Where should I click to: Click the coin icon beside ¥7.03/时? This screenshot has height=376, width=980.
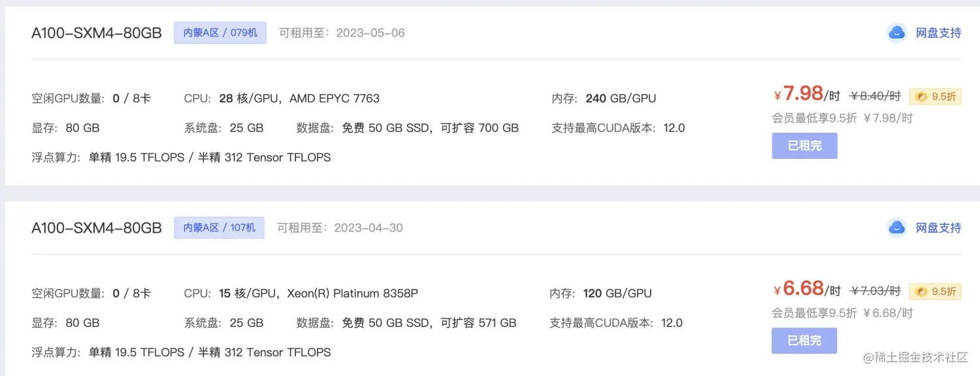[921, 292]
